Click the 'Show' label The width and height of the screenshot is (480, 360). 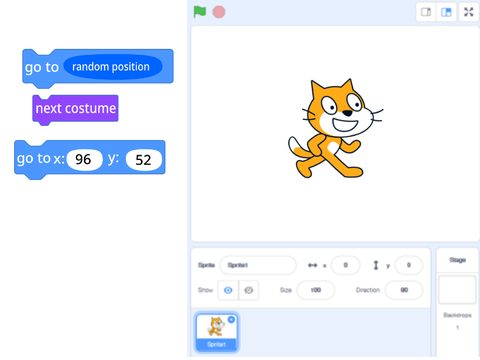[x=205, y=290]
